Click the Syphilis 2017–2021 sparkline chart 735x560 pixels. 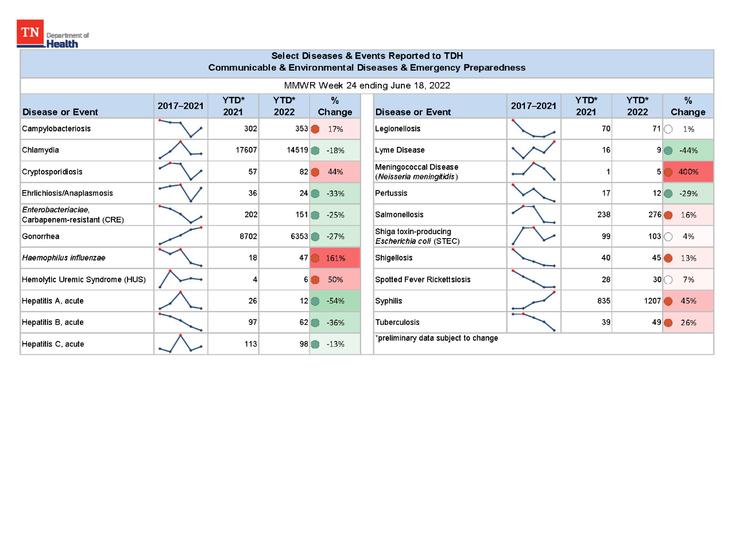click(x=533, y=301)
